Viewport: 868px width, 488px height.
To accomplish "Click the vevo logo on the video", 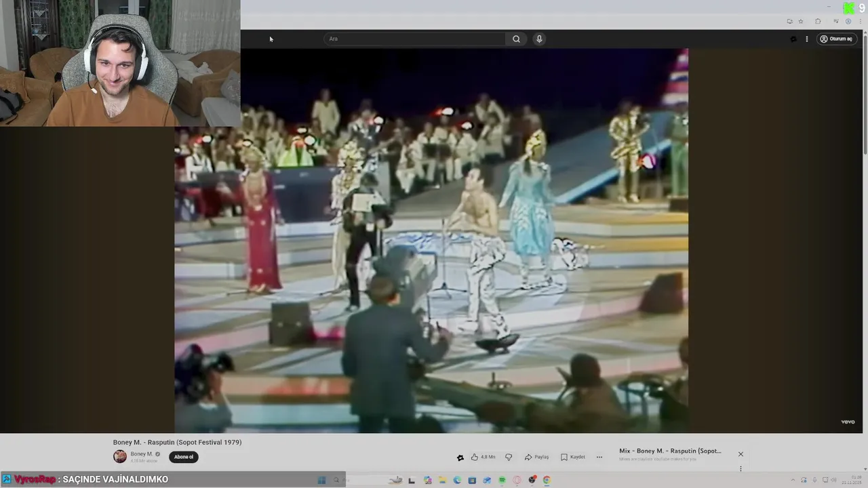I will (848, 422).
